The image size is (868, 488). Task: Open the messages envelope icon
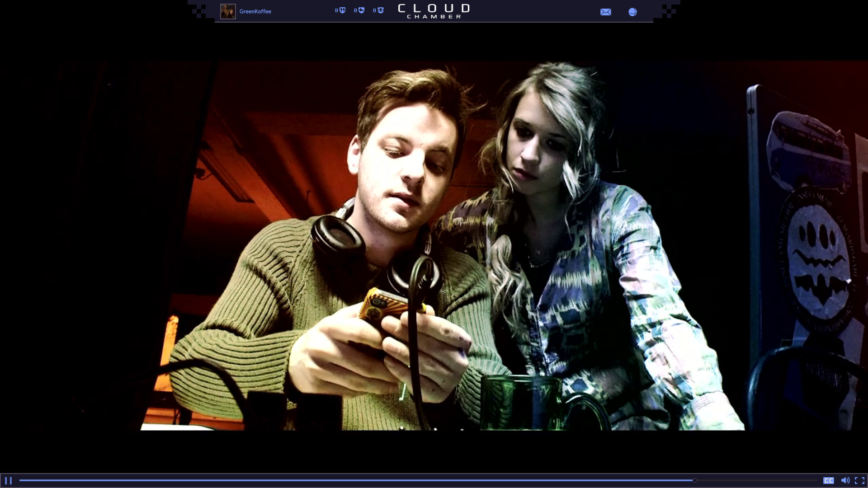606,12
